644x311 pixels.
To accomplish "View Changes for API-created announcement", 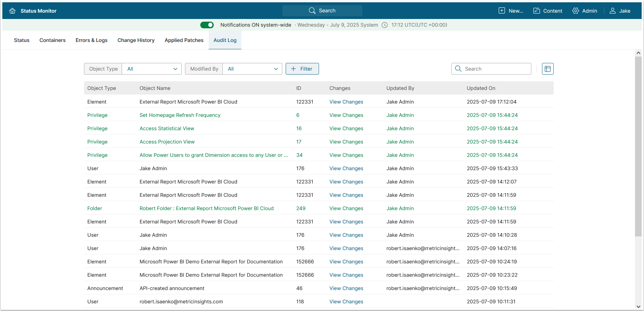I will click(346, 288).
